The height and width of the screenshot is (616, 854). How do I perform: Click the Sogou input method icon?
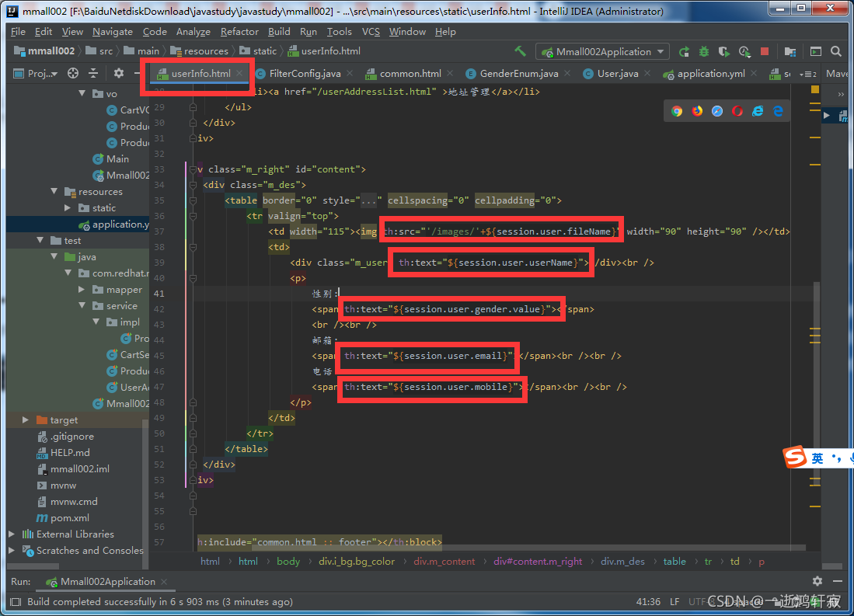(795, 457)
